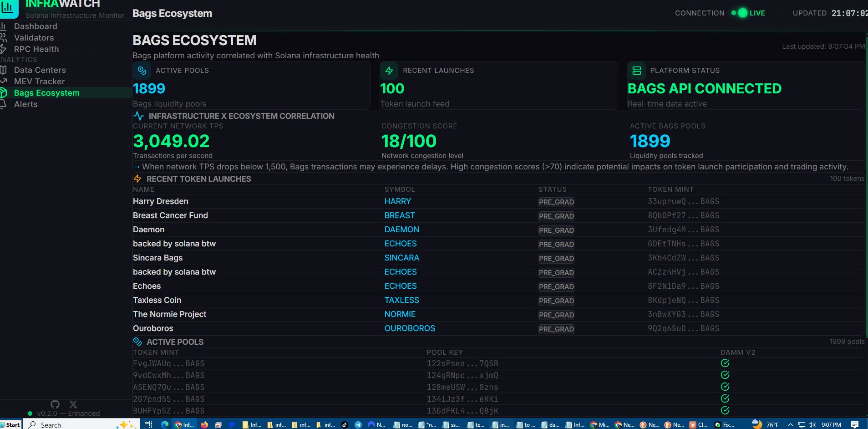The width and height of the screenshot is (868, 429).
Task: Click The Normie Project row name
Action: (169, 314)
